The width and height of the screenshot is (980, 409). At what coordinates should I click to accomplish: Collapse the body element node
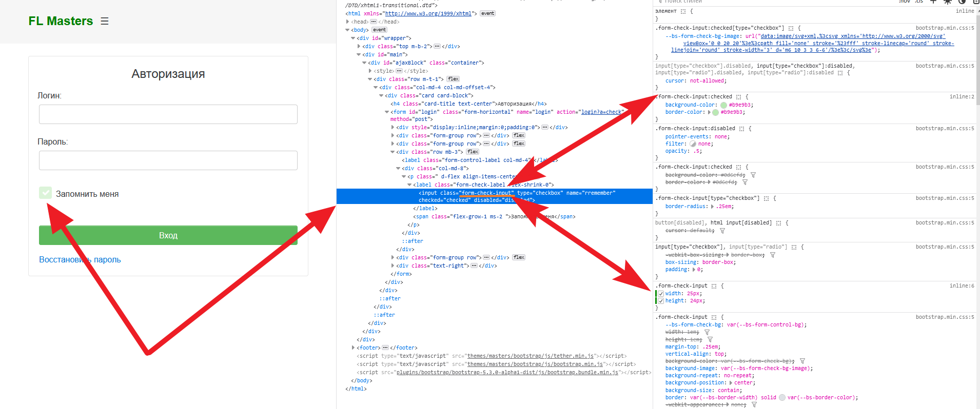click(x=348, y=30)
